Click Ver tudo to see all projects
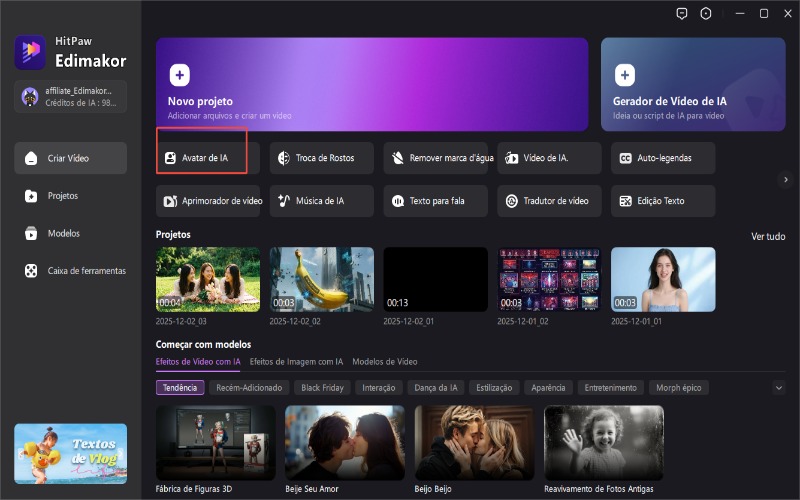Screen dimensions: 800x500 click(x=767, y=236)
